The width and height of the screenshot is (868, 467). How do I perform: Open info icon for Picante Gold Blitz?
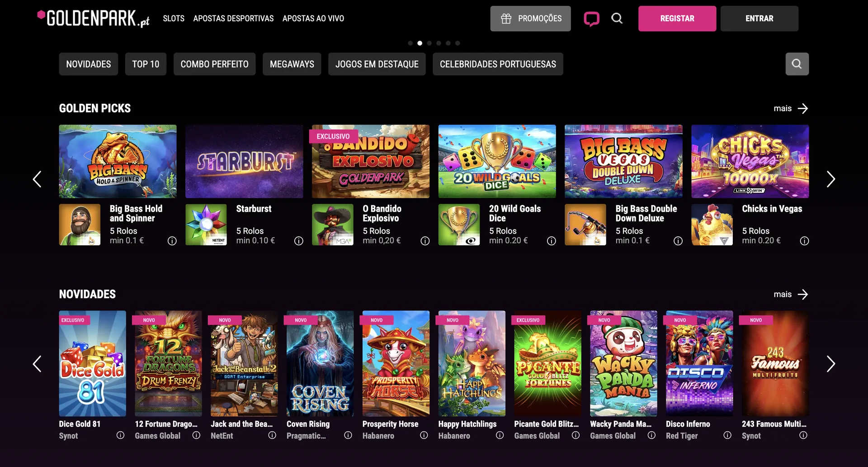(576, 435)
